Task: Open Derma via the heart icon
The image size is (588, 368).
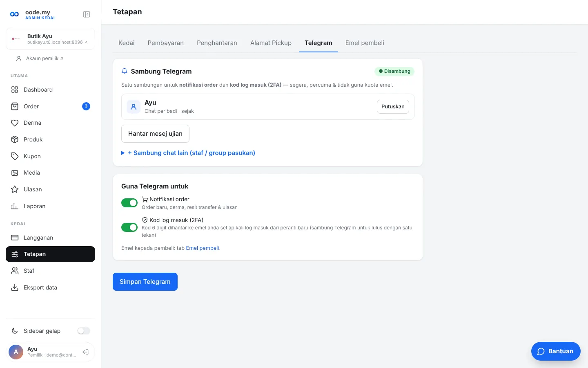Action: (15, 123)
